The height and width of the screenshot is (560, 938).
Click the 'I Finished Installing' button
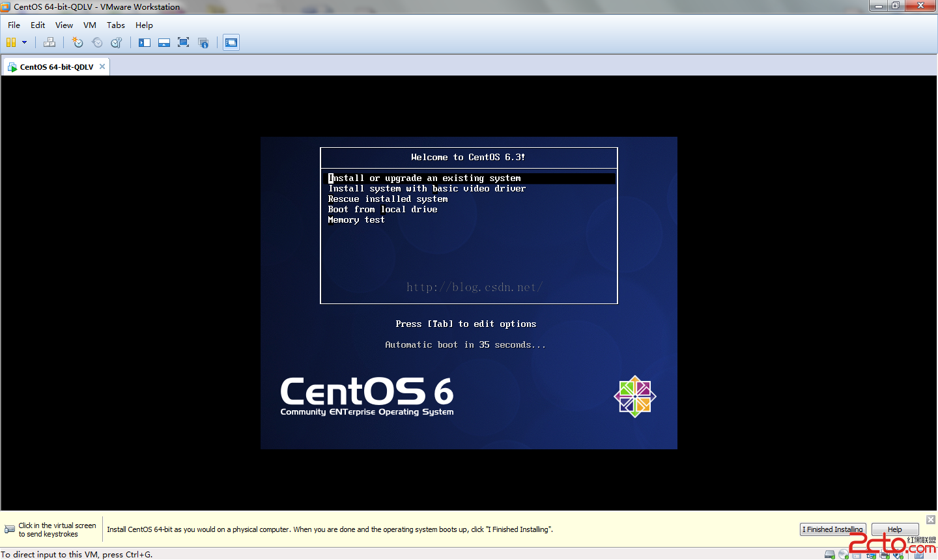pos(832,529)
